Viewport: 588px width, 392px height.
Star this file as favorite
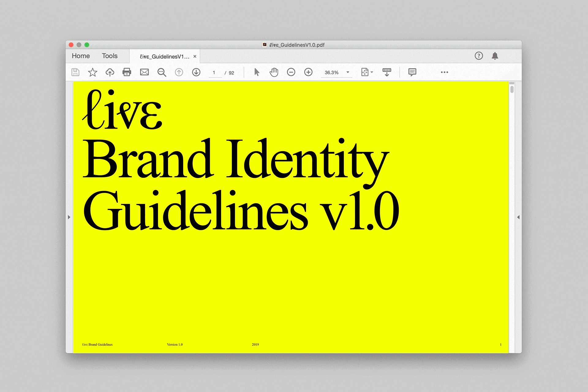92,72
